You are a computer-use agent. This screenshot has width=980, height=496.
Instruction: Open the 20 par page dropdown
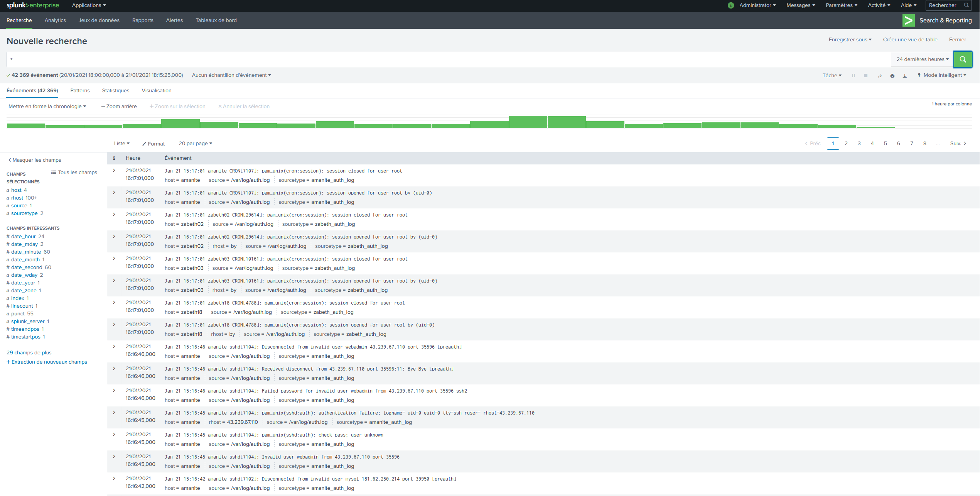(195, 144)
